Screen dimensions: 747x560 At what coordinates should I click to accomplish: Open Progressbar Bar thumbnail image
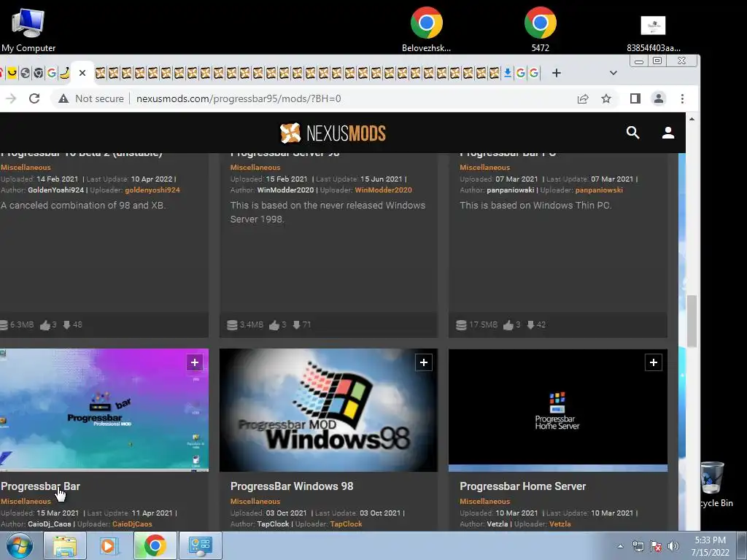104,410
